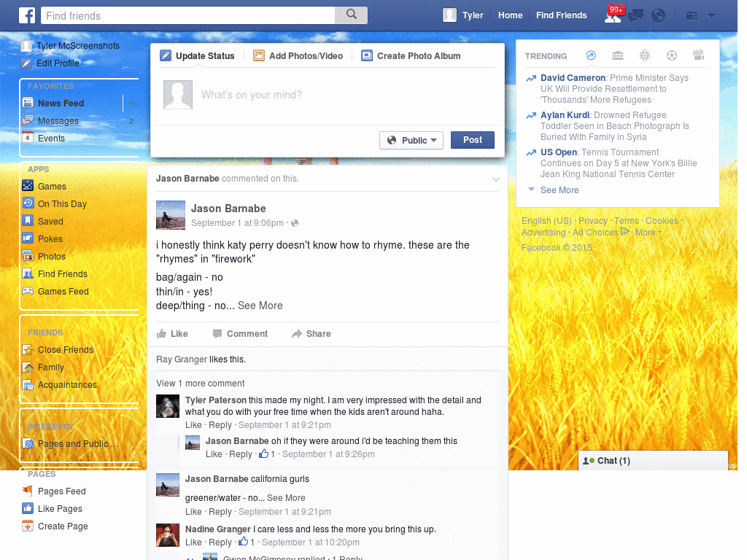
Task: Expand See More on Jason Barnabe's post text
Action: tap(260, 306)
